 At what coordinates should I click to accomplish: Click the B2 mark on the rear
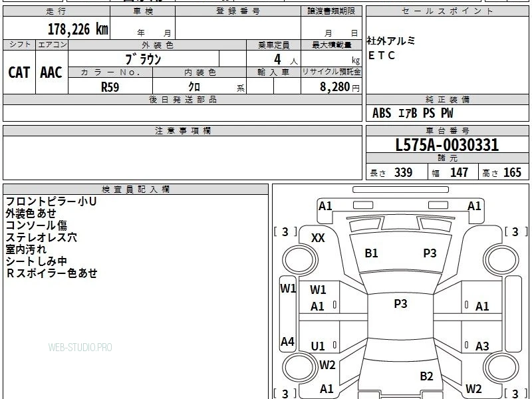(x=426, y=376)
